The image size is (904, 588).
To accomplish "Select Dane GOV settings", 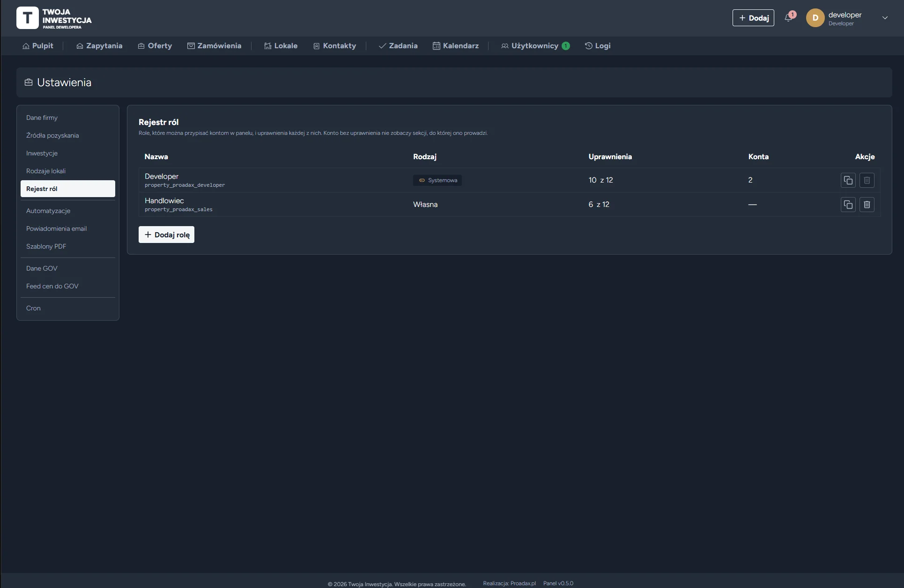I will pos(68,268).
